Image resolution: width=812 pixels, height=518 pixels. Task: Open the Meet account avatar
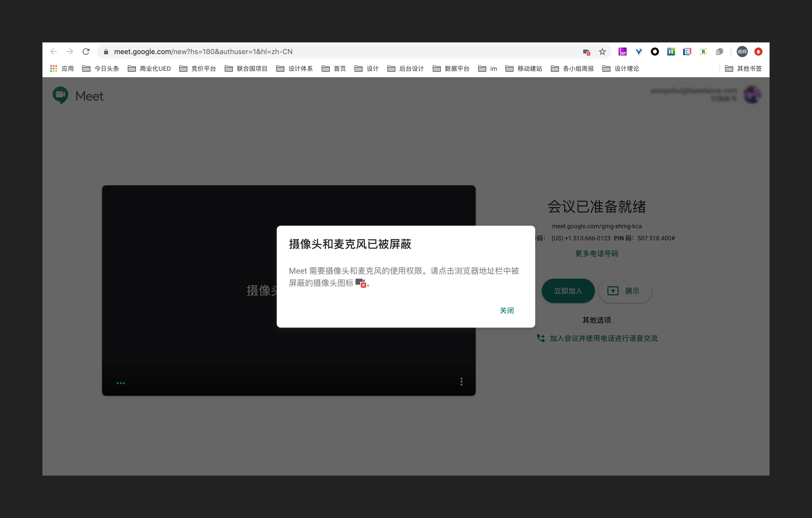752,95
